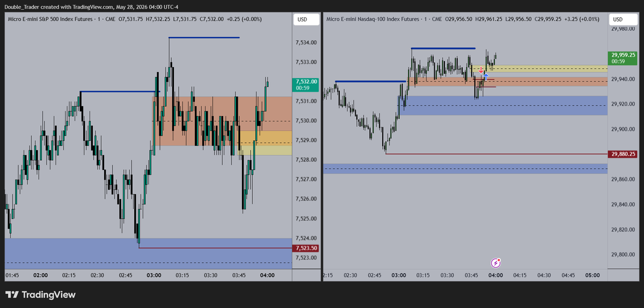Select the blue up arrow marker on Nasdaq chart
The image size is (644, 308).
(486, 76)
